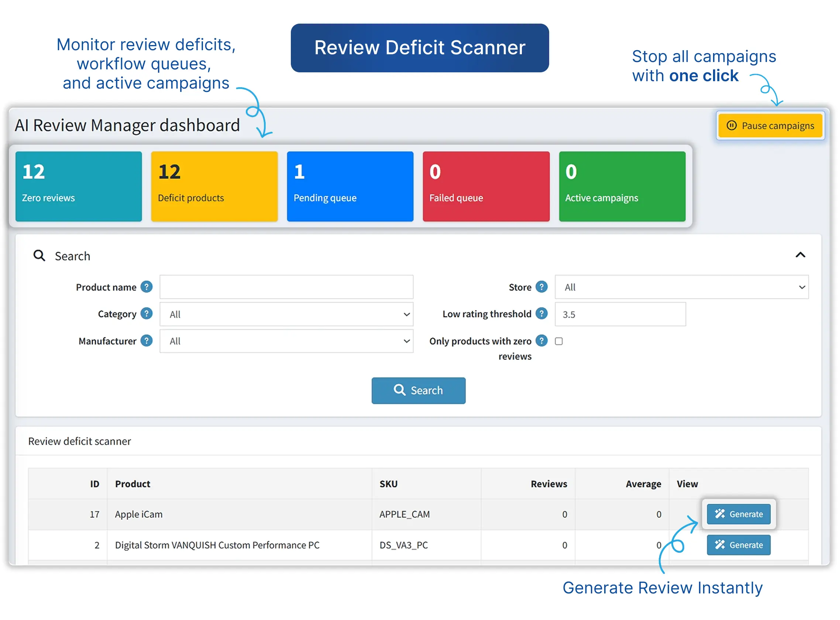The height and width of the screenshot is (620, 840).
Task: Click the blue Search button
Action: (419, 391)
